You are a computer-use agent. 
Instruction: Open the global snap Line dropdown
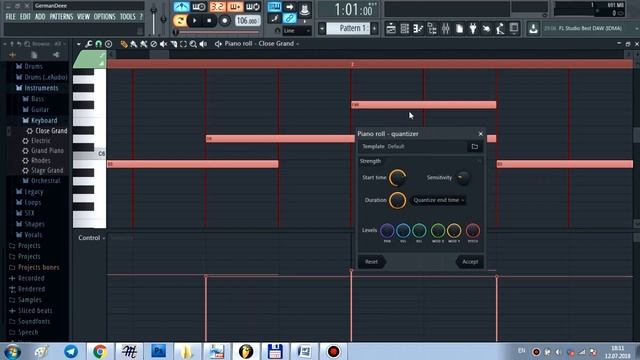pyautogui.click(x=297, y=31)
